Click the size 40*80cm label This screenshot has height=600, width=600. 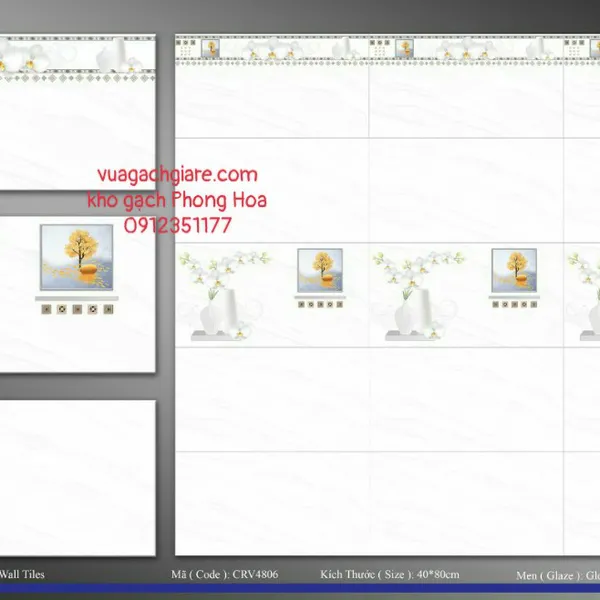coord(390,575)
